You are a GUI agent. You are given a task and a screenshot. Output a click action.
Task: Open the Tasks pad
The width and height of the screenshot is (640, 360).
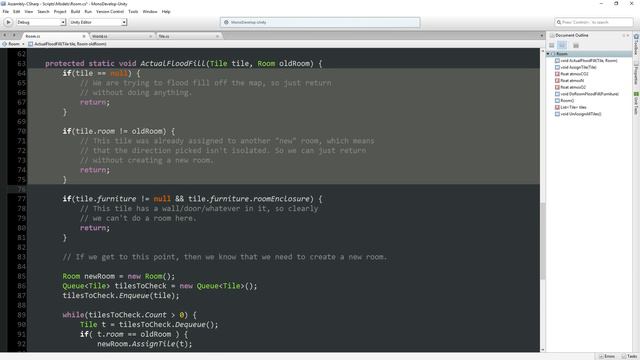tap(630, 356)
